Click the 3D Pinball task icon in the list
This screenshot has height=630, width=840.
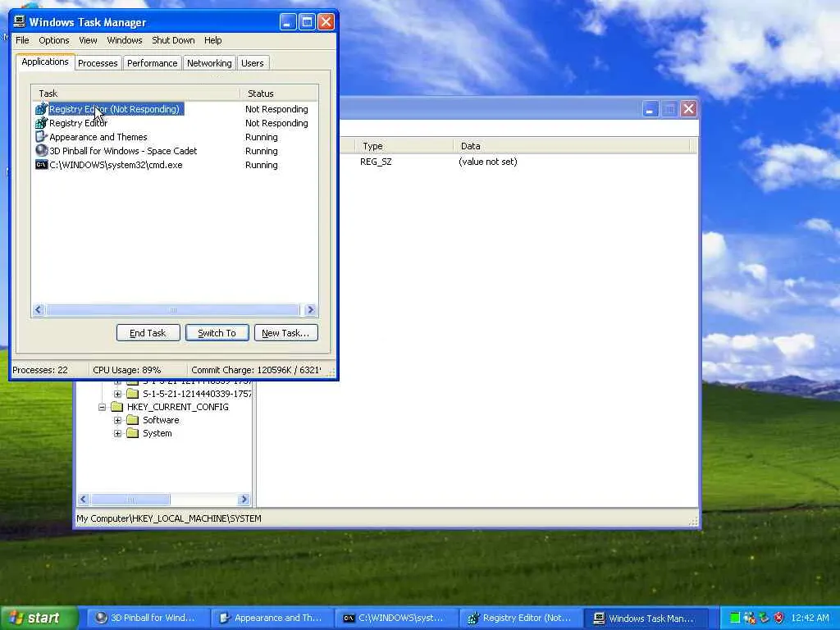(x=41, y=151)
